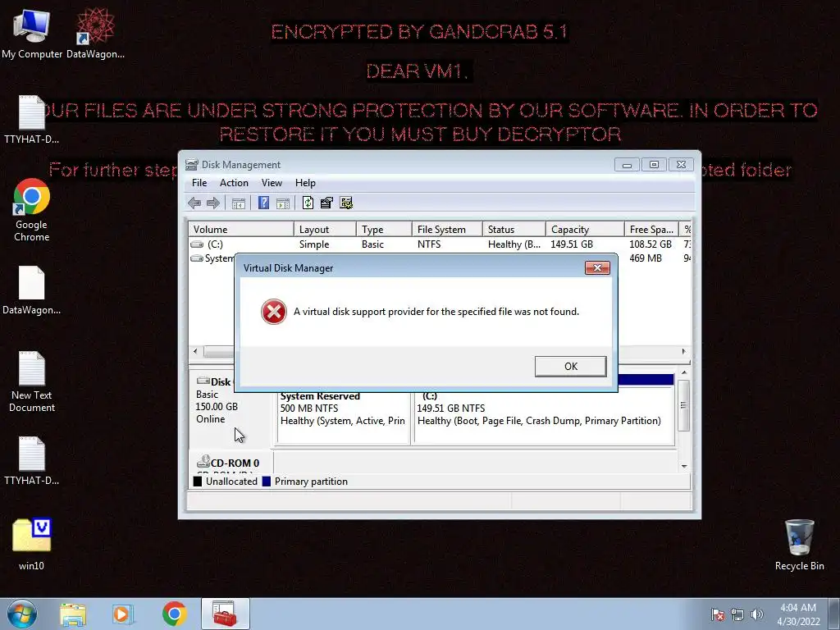Select the My Computer desktop icon
Image resolution: width=840 pixels, height=630 pixels.
32,33
